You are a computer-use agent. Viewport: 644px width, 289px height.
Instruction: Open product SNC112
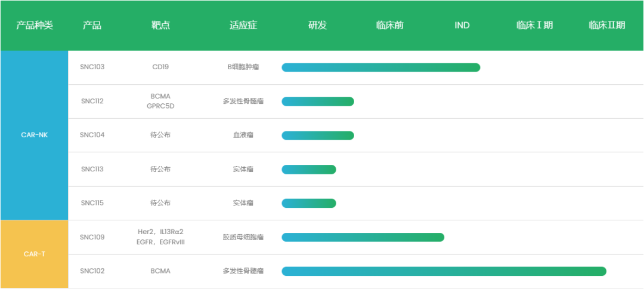click(x=92, y=101)
